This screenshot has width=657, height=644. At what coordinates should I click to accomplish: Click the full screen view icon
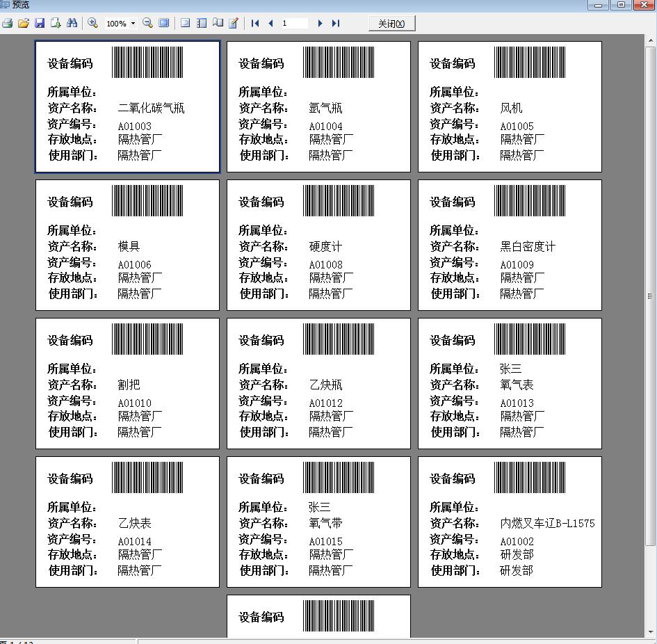point(164,23)
